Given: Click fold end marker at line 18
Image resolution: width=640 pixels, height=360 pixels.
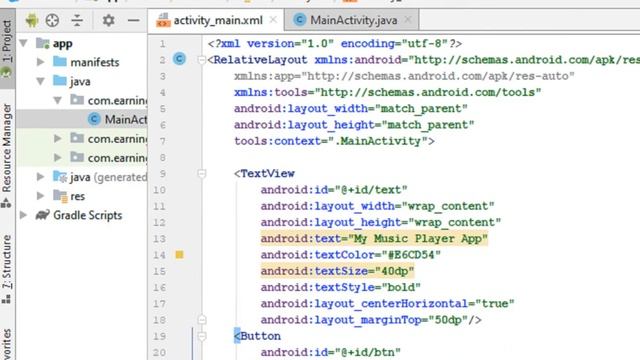Looking at the screenshot, I should (202, 319).
